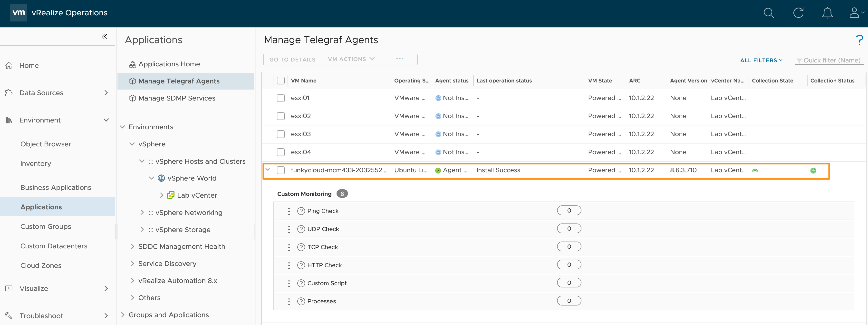Click the Visualize chart icon
Screen dimensions: 868x325
[9, 289]
